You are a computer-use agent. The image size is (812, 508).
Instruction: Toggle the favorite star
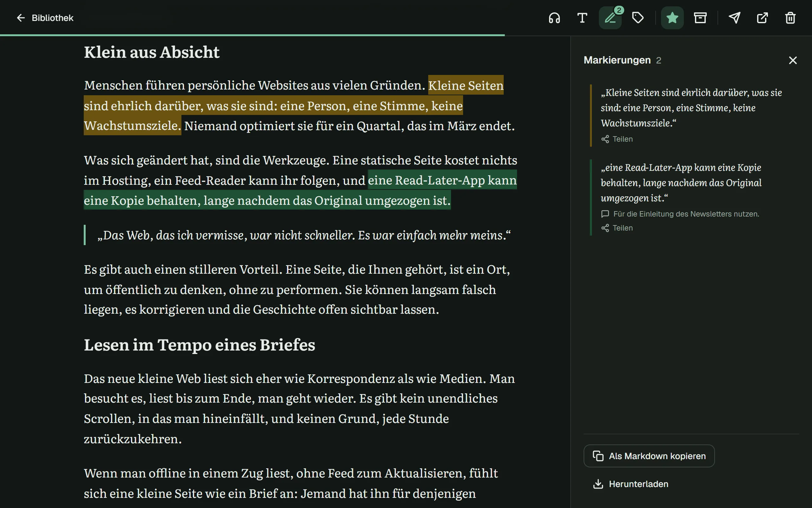click(x=672, y=18)
